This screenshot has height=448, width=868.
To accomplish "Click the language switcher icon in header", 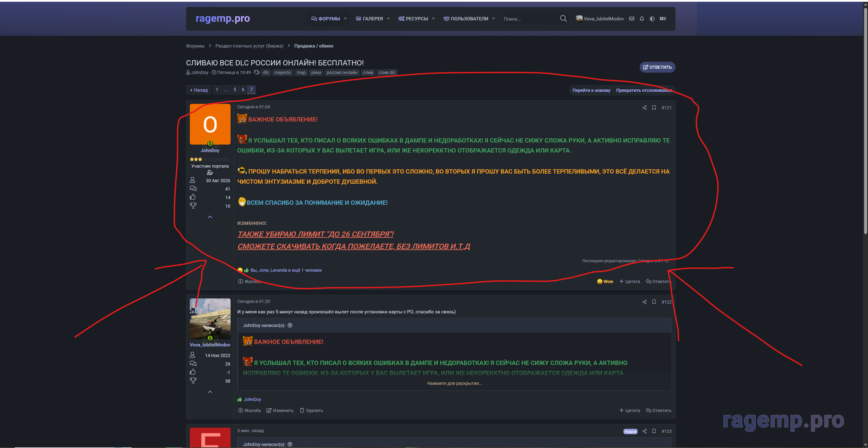I will click(663, 19).
